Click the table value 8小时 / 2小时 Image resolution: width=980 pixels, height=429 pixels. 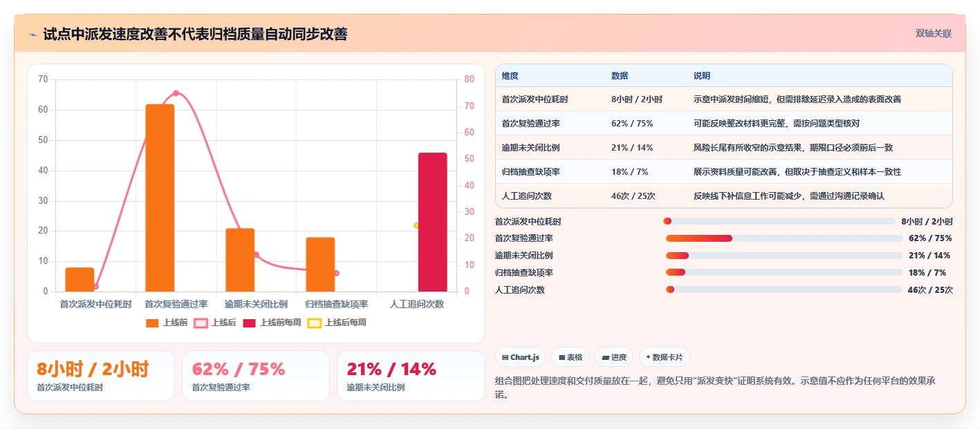coord(637,99)
